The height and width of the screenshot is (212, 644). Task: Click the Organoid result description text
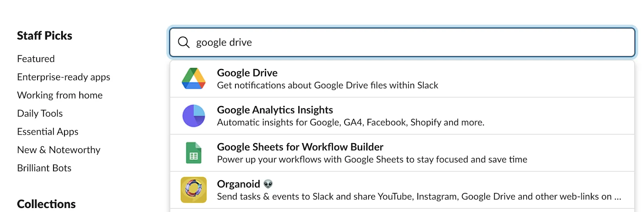(419, 197)
